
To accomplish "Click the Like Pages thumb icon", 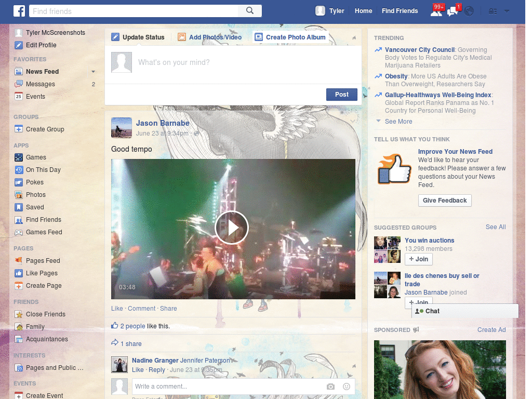I will pyautogui.click(x=19, y=273).
